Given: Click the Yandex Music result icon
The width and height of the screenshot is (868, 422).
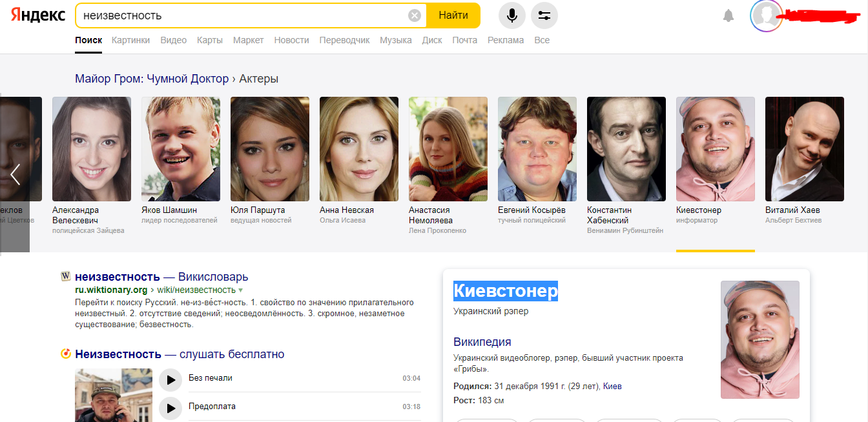Looking at the screenshot, I should (65, 354).
